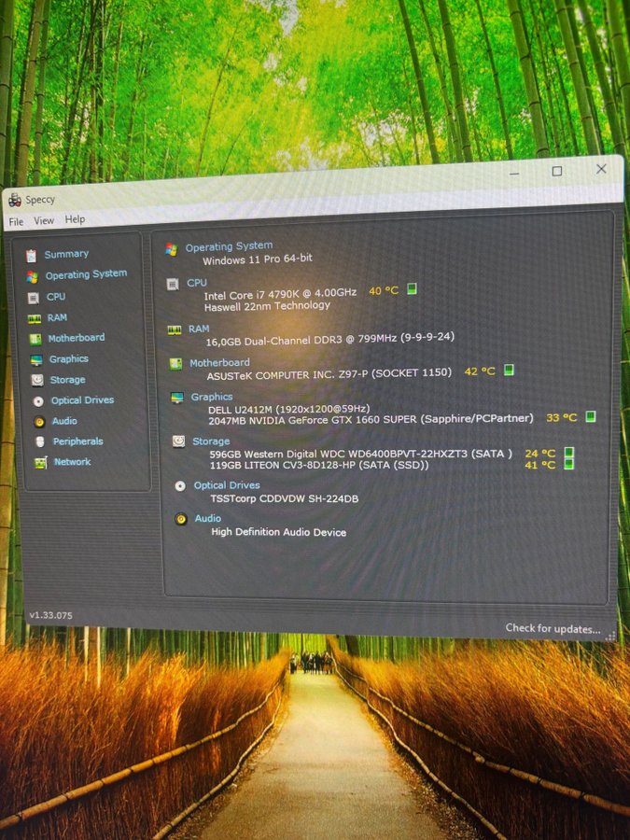Screen dimensions: 630x840
Task: Open the Help menu
Action: click(75, 219)
